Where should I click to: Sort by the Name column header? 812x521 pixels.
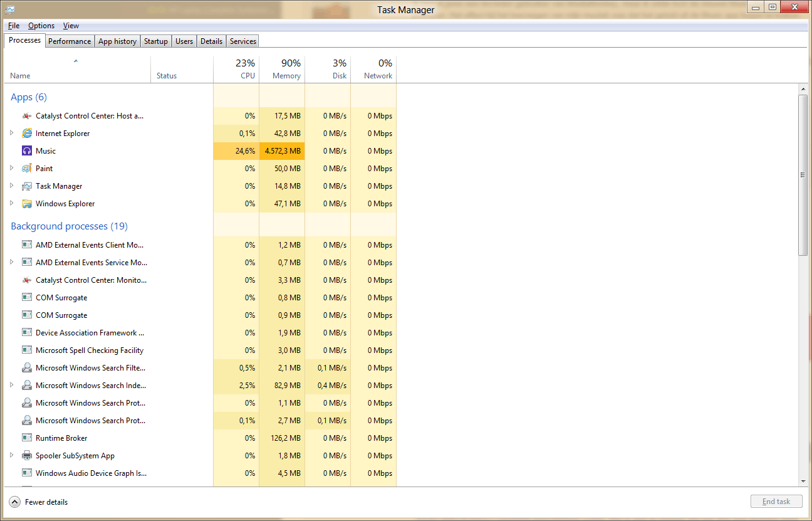[78, 70]
